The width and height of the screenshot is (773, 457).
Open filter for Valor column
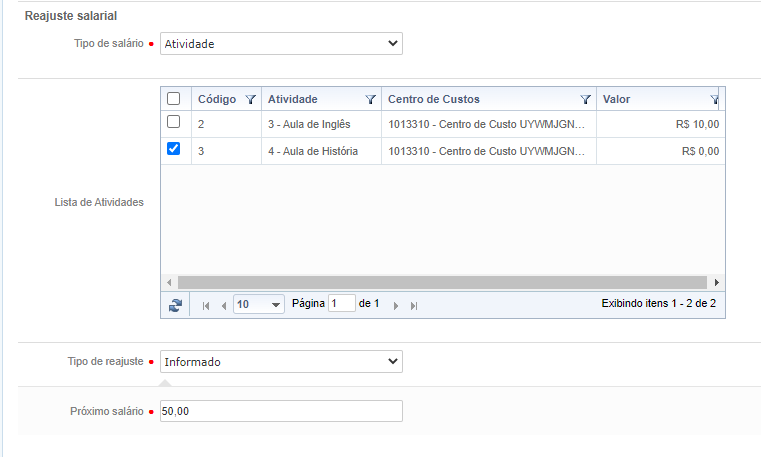pos(714,100)
